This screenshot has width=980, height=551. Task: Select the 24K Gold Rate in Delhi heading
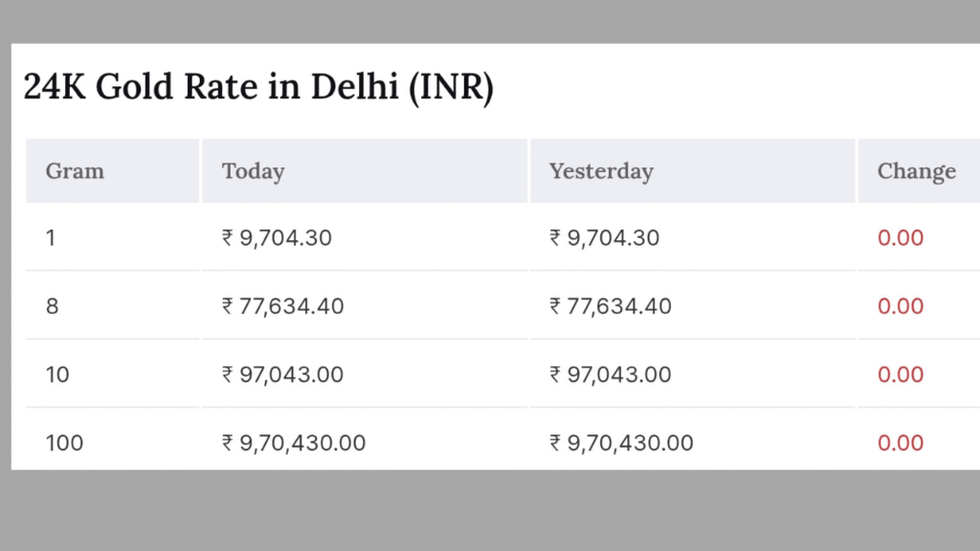pos(258,86)
